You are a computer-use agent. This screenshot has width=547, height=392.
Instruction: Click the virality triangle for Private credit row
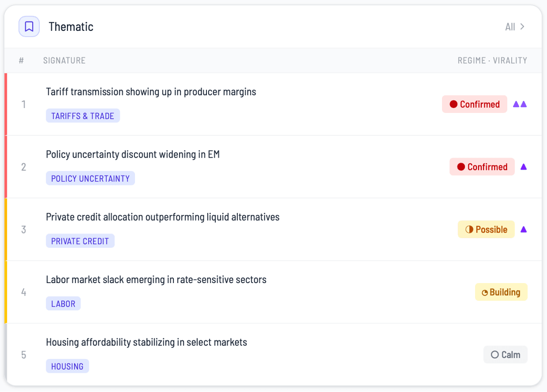524,229
